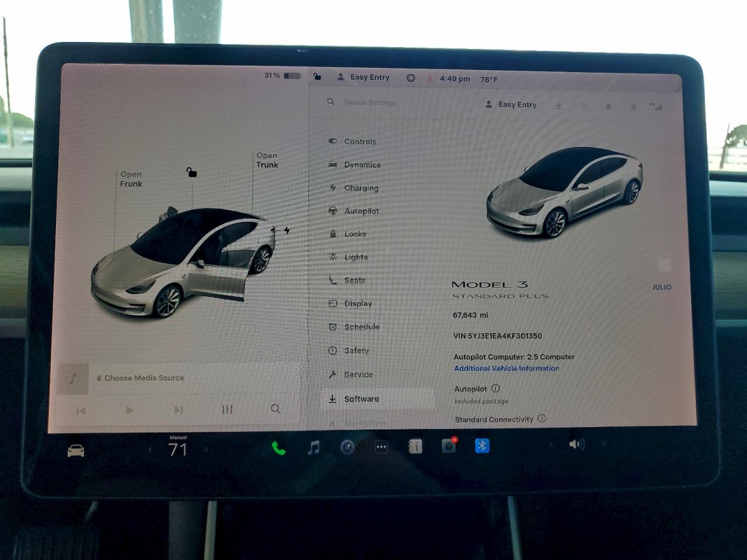Viewport: 747px width, 560px height.
Task: Tap the unlocked padlock in top status bar
Action: tap(317, 76)
